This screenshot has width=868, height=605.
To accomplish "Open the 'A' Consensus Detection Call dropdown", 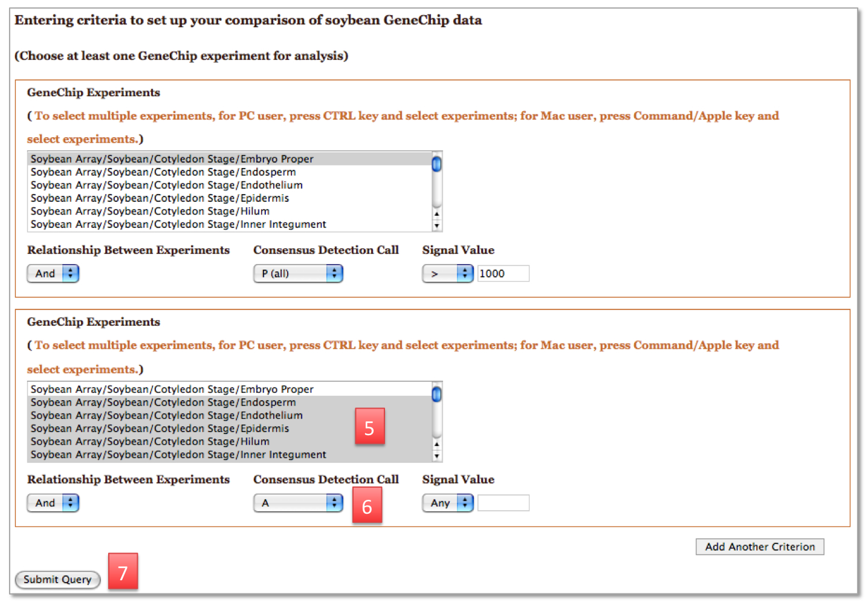I will 298,503.
